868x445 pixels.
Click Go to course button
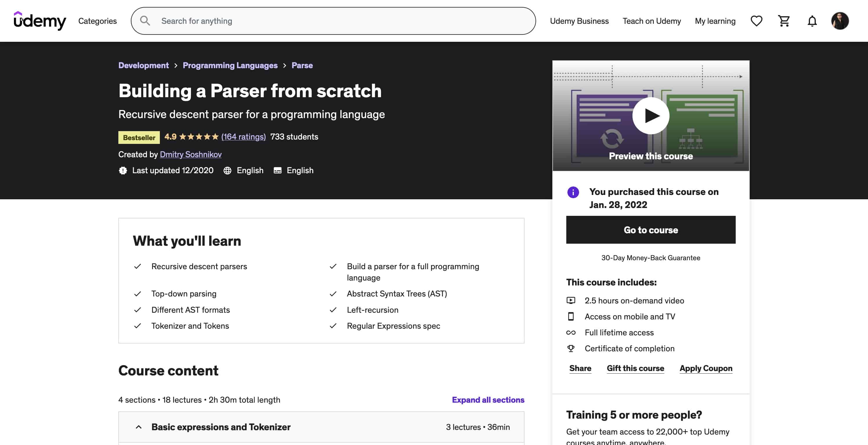pos(651,230)
